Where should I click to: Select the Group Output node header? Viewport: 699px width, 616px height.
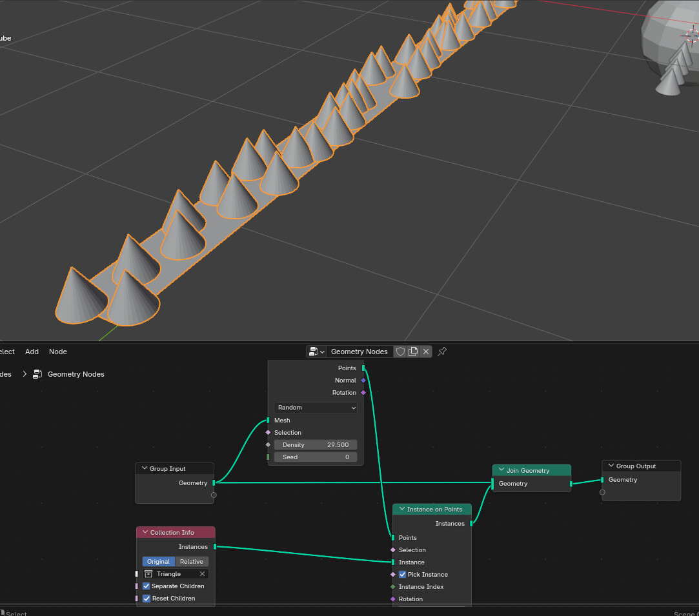click(x=641, y=466)
